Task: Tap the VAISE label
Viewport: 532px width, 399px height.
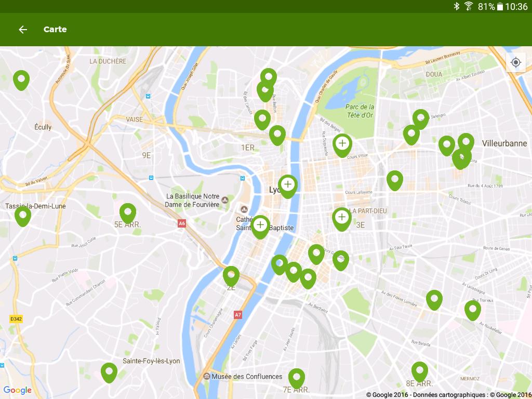Action: [x=135, y=119]
